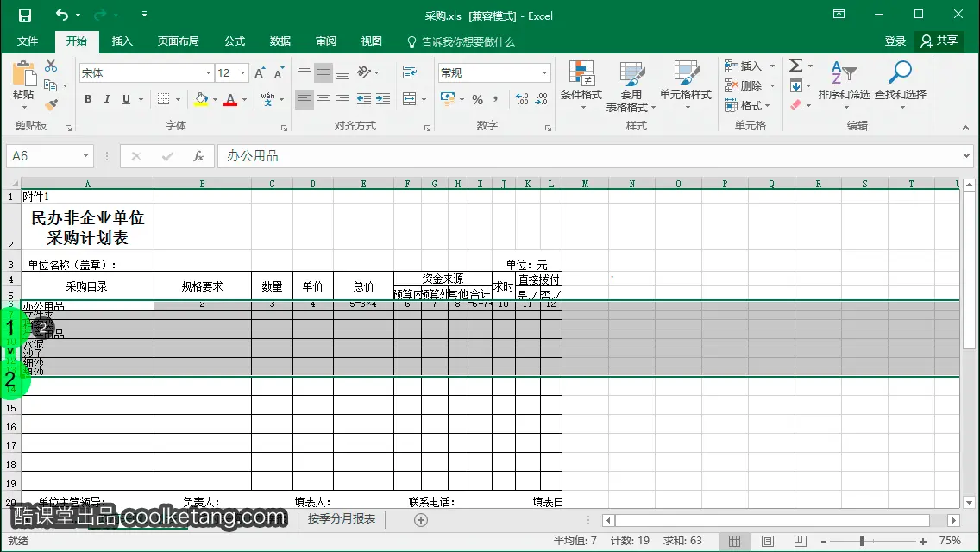Viewport: 980px width, 552px height.
Task: Switch to the 审阅 tab
Action: 325,41
